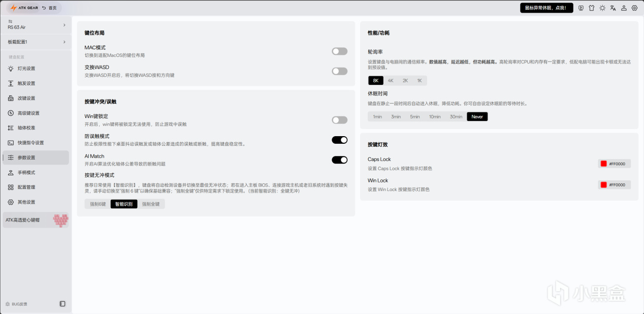Set sleep time to 10min

pos(435,117)
